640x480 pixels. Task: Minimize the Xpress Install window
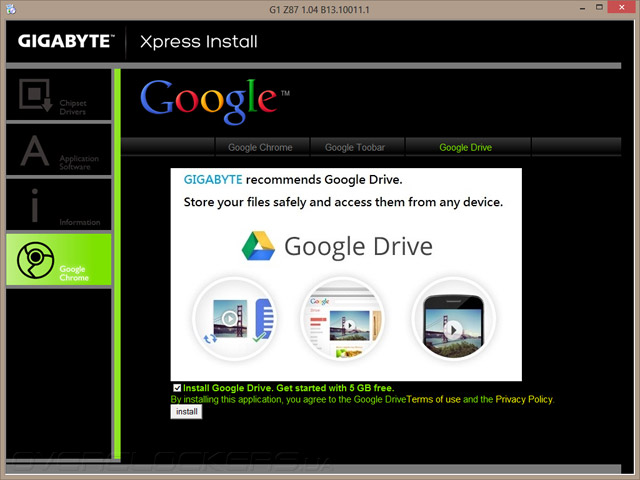(583, 8)
